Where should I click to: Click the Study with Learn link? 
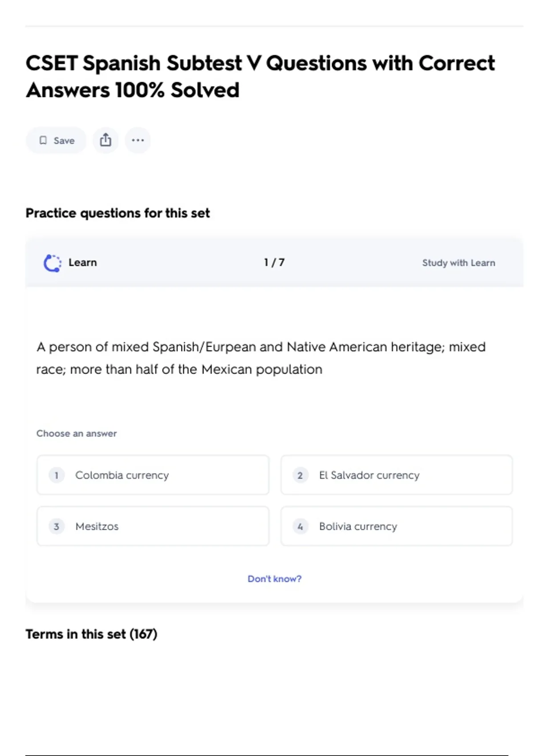point(458,263)
